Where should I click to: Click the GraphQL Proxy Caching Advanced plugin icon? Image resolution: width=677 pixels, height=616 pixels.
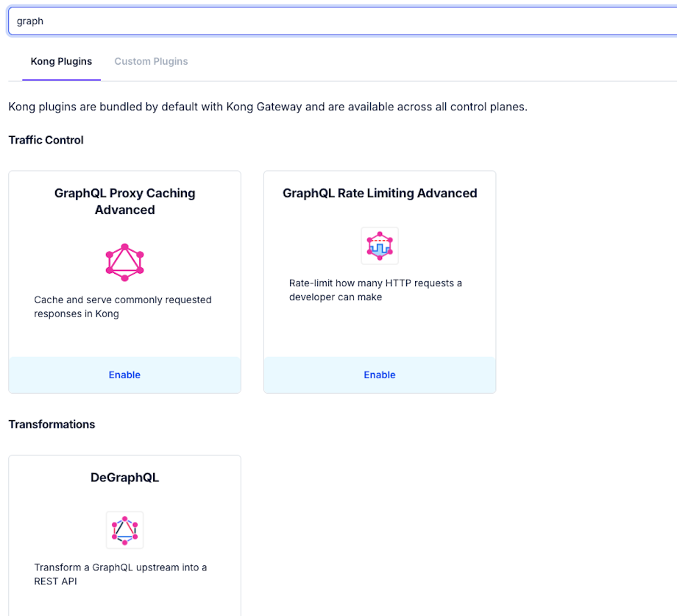click(x=124, y=262)
